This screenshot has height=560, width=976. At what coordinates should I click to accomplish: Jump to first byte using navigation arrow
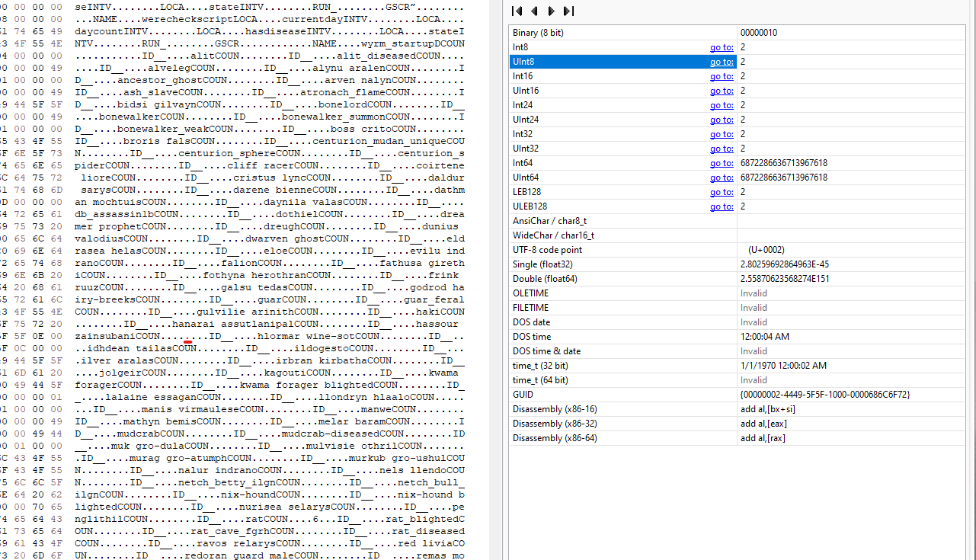point(517,11)
